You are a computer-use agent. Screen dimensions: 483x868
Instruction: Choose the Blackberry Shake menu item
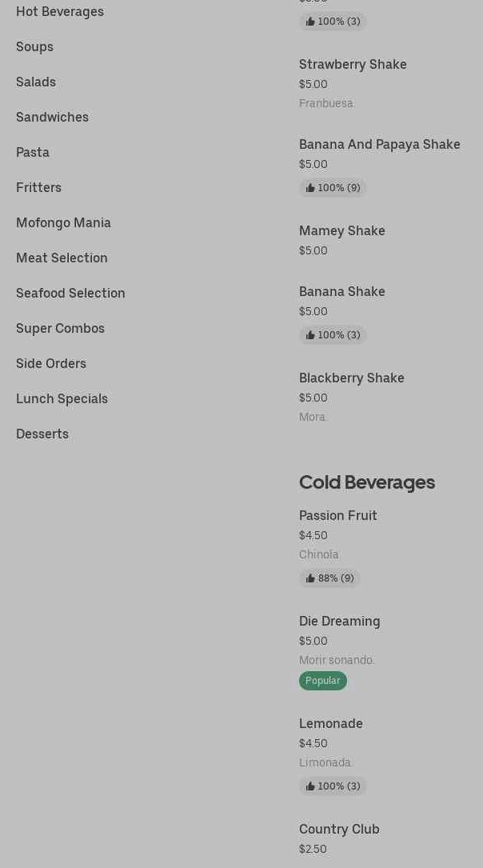(351, 378)
